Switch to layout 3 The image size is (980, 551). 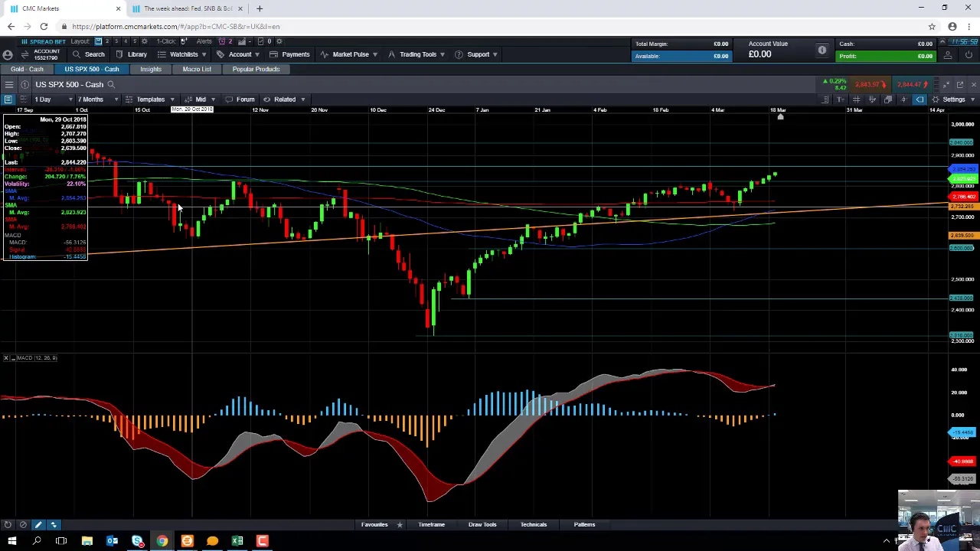tap(116, 41)
